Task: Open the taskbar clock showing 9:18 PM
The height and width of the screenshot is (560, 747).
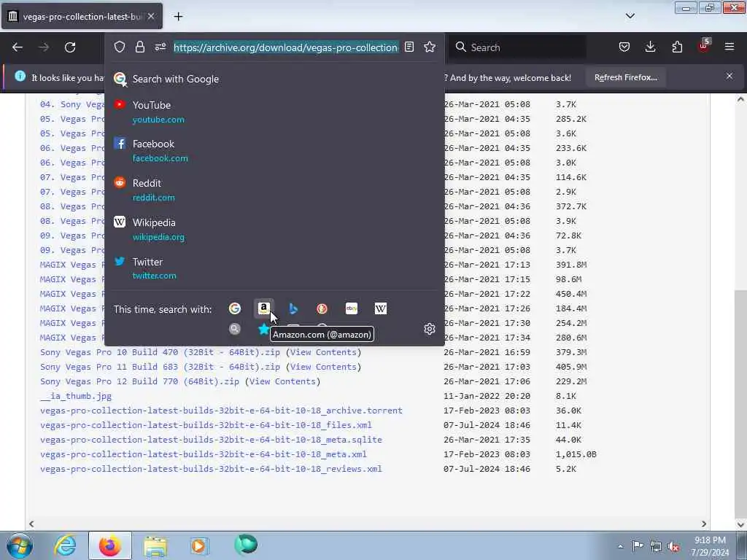Action: [x=710, y=546]
